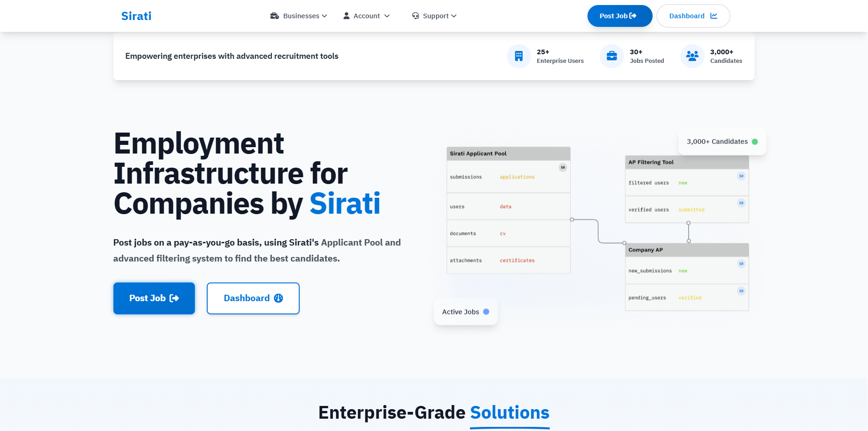
Task: Click the Post Job button in the navbar
Action: (x=620, y=16)
